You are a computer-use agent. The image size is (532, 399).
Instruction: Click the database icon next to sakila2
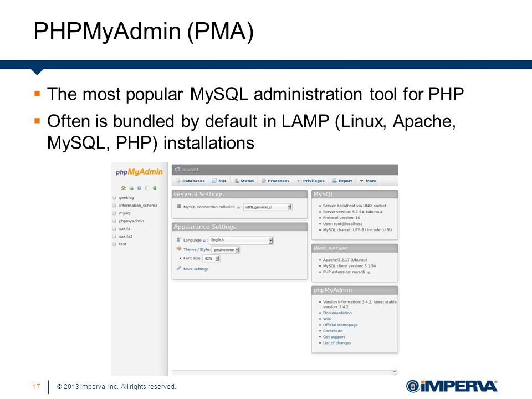tap(114, 236)
